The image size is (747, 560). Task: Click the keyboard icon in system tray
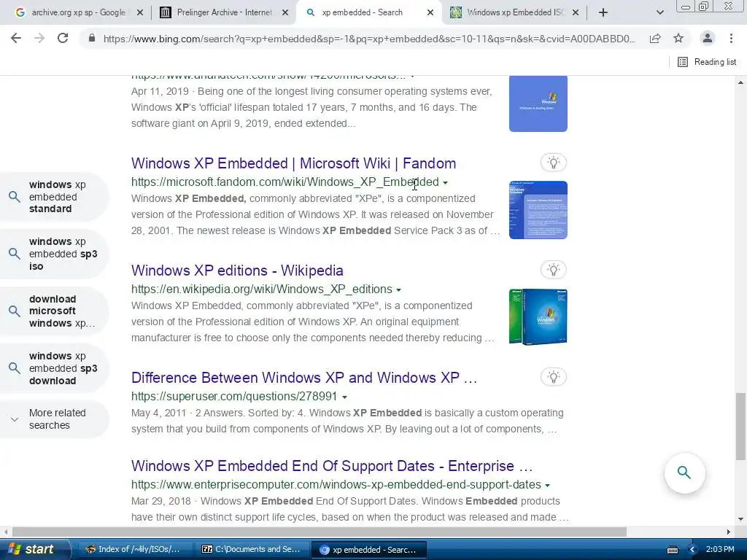click(x=673, y=550)
